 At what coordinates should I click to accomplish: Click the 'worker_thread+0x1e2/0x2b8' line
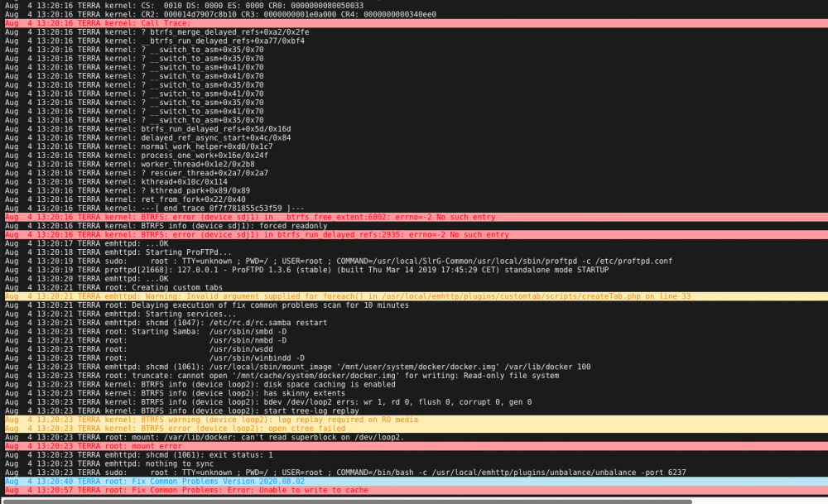click(x=130, y=164)
